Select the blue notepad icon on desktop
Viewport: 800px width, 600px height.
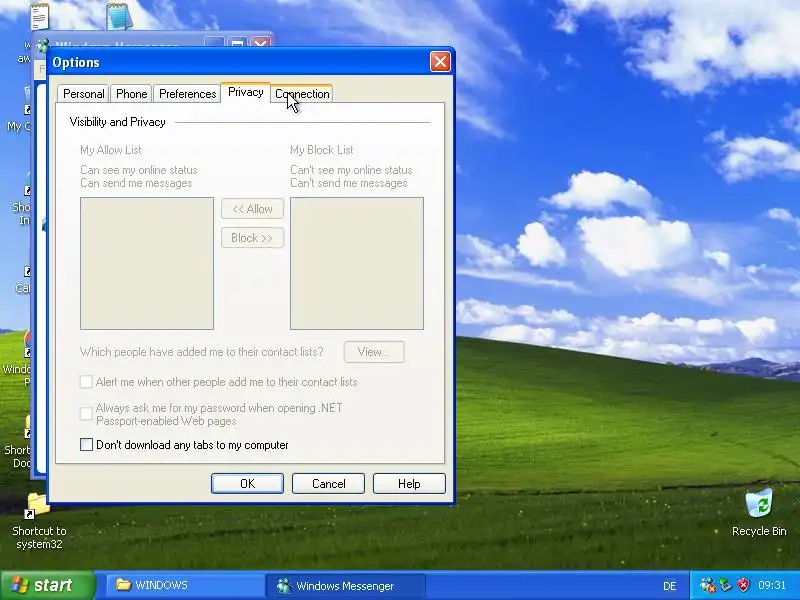119,15
